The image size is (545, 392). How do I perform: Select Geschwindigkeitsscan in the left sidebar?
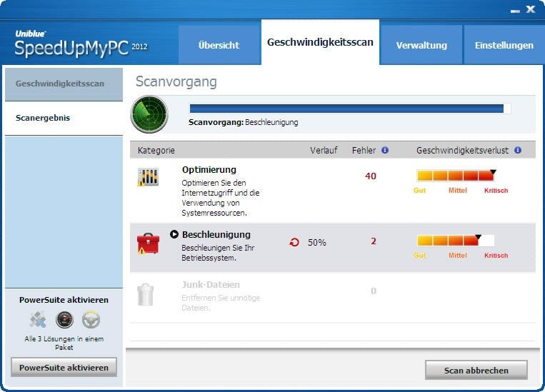tap(64, 84)
